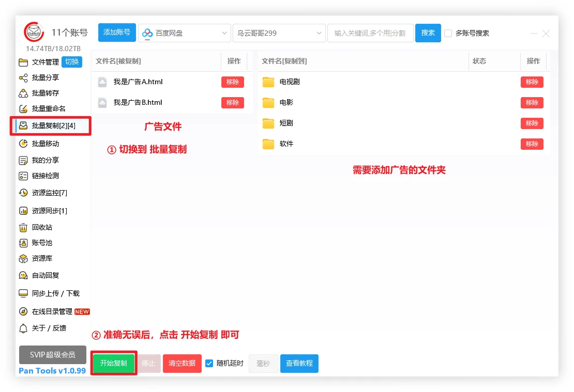Open the 乌云哥哥299 account dropdown
Screen dimensions: 574x392
click(279, 33)
